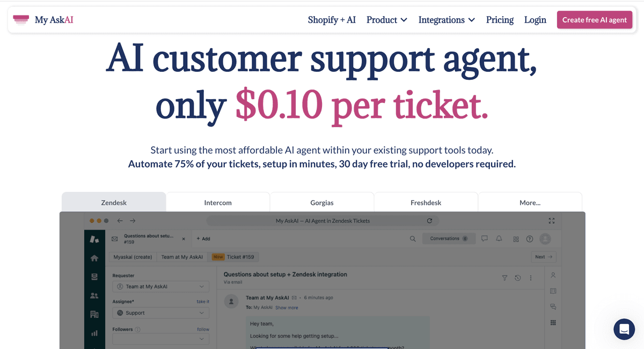Image resolution: width=644 pixels, height=349 pixels.
Task: Click the Zendesk home sidebar icon
Action: (x=94, y=258)
